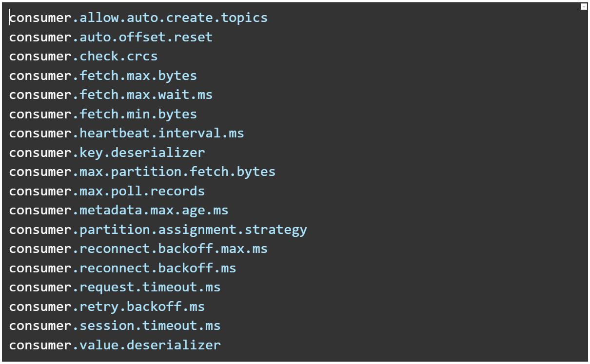Click consumer.request.timeout.ms property
Image resolution: width=590 pixels, height=364 pixels.
click(115, 287)
